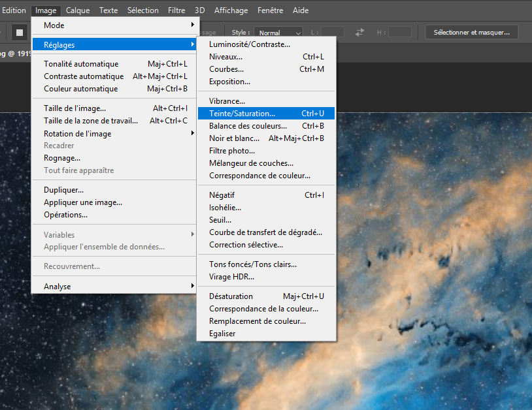Expand the Analyse submenu

coord(114,287)
